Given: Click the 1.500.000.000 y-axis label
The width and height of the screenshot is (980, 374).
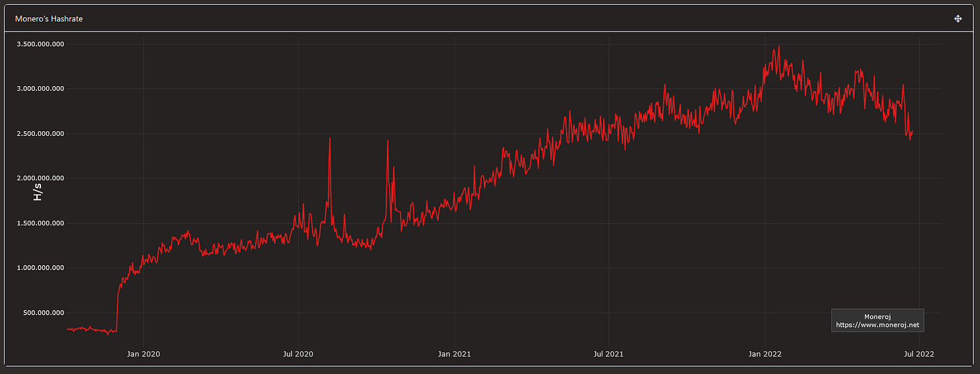Looking at the screenshot, I should [x=41, y=223].
